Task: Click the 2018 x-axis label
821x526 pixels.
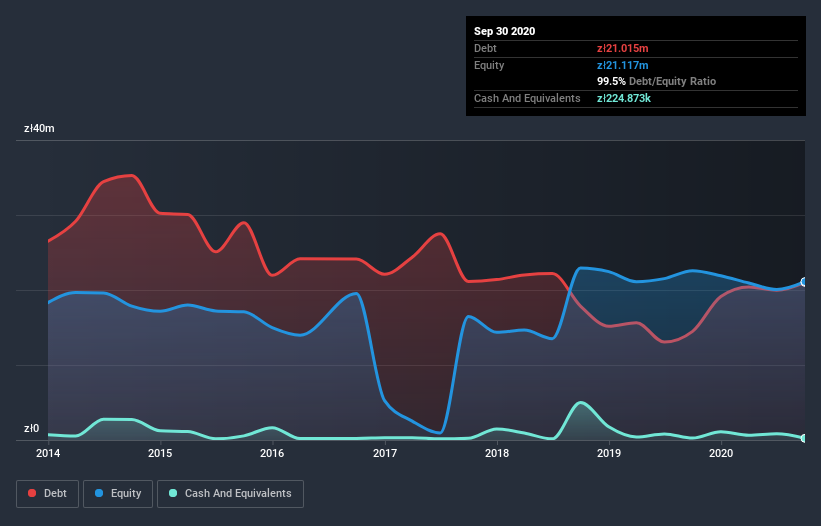Action: (497, 453)
